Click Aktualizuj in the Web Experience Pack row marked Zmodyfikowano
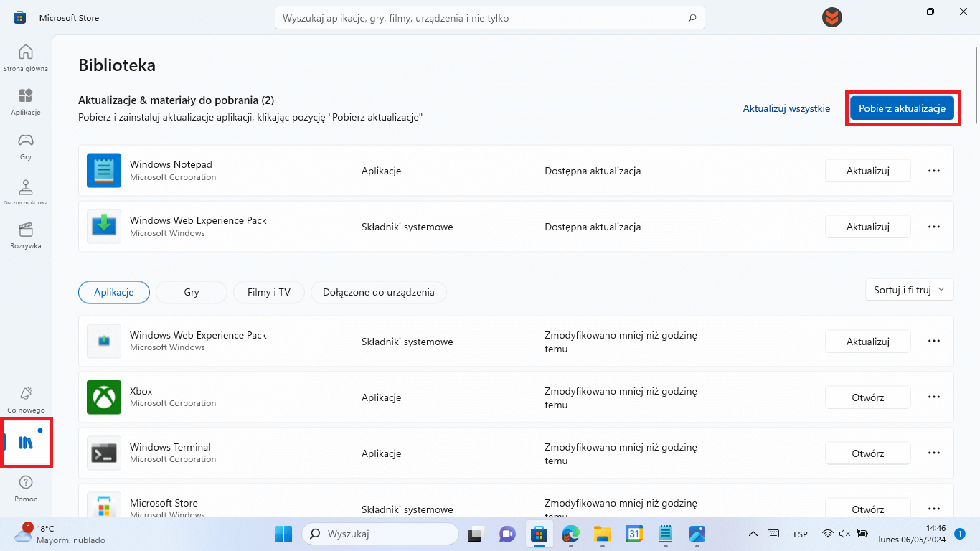Image resolution: width=980 pixels, height=551 pixels. point(868,341)
